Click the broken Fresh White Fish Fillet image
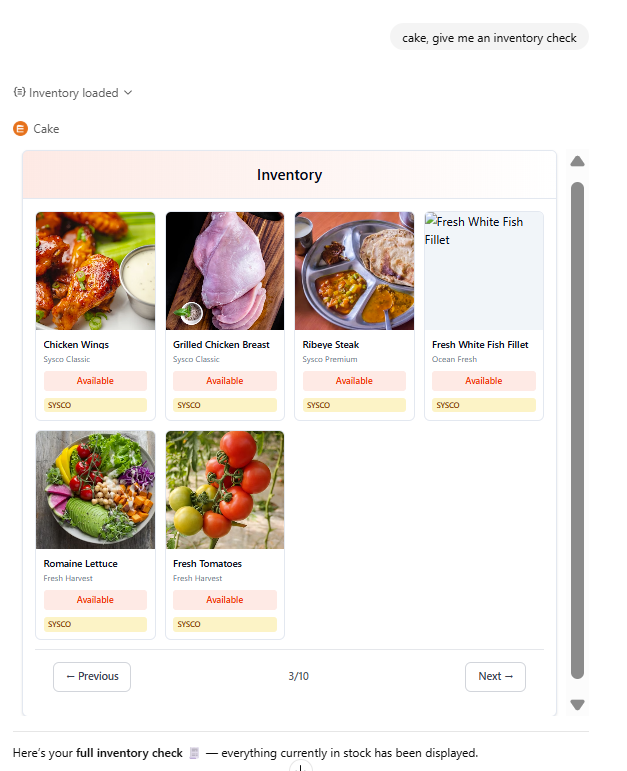The width and height of the screenshot is (627, 771). (x=484, y=270)
